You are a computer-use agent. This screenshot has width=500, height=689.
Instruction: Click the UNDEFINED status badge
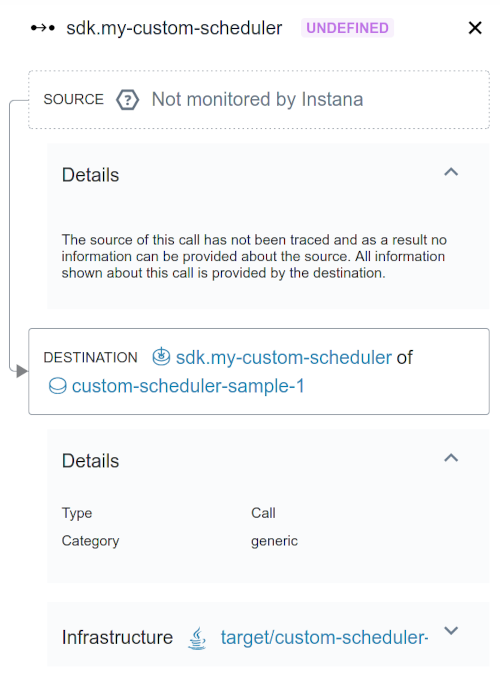click(x=347, y=28)
